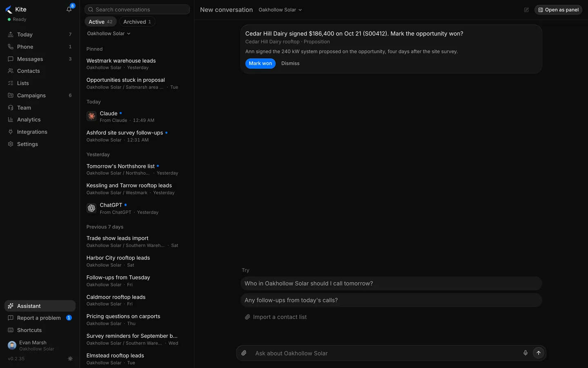Open 'Tomorrow's Northshore list' conversation
Viewport: 588px width, 368px height.
[136, 169]
